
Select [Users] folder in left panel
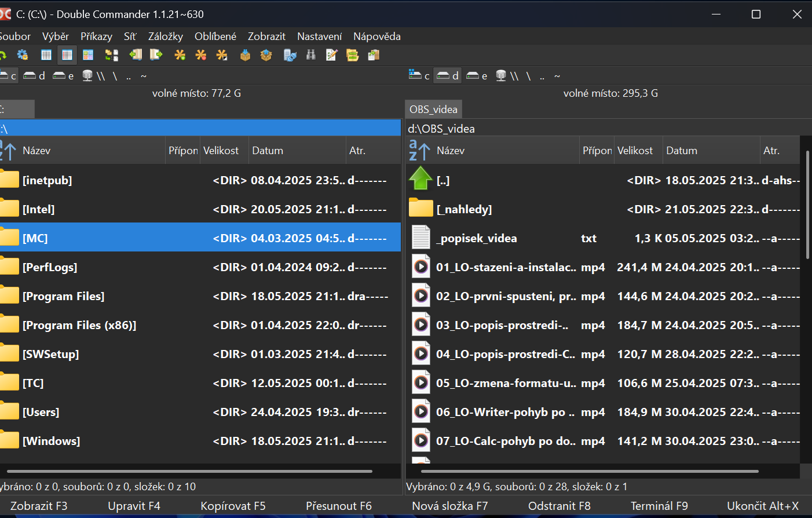(x=200, y=412)
